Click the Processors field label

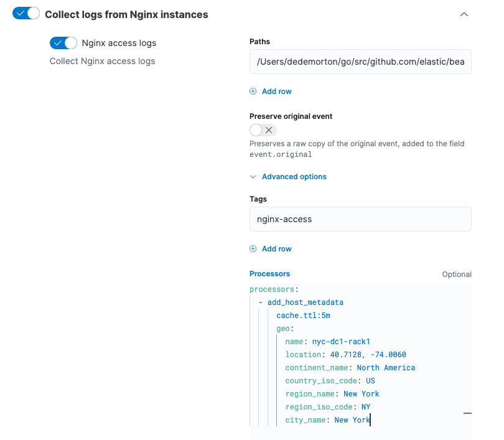tap(269, 274)
